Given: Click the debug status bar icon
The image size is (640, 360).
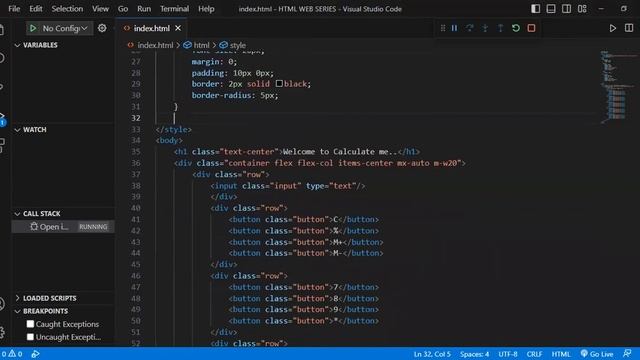Looking at the screenshot, I should tap(36, 354).
